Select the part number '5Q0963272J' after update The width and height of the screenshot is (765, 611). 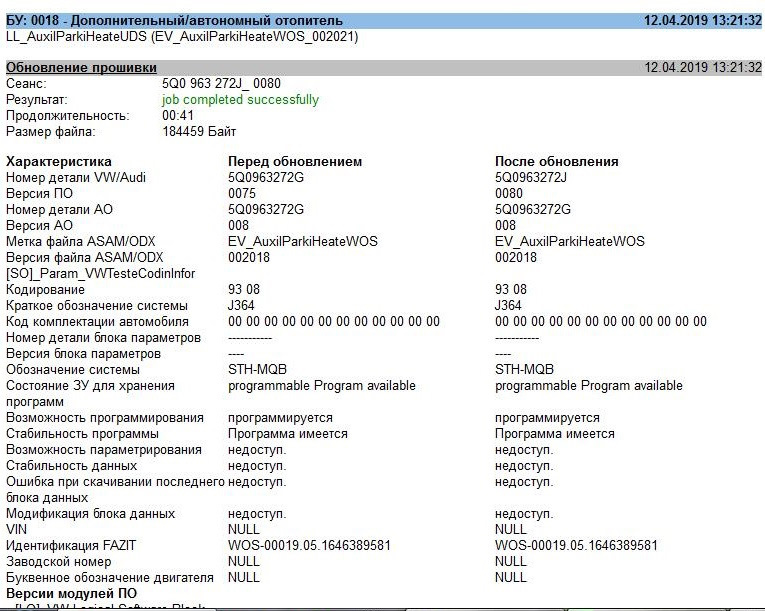(531, 178)
